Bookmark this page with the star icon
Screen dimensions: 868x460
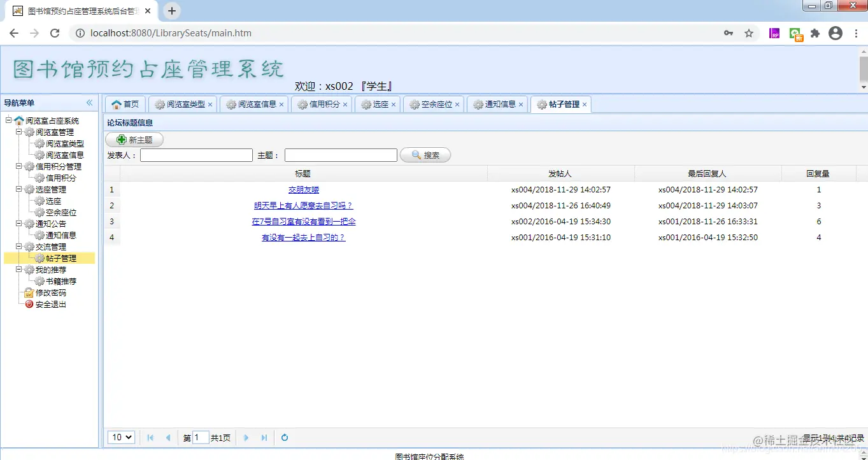749,33
